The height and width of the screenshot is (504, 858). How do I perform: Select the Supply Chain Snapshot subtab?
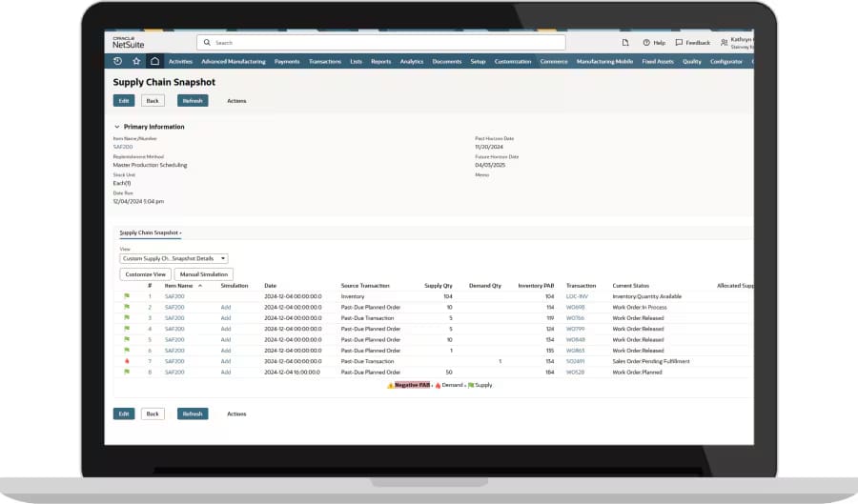[x=150, y=232]
